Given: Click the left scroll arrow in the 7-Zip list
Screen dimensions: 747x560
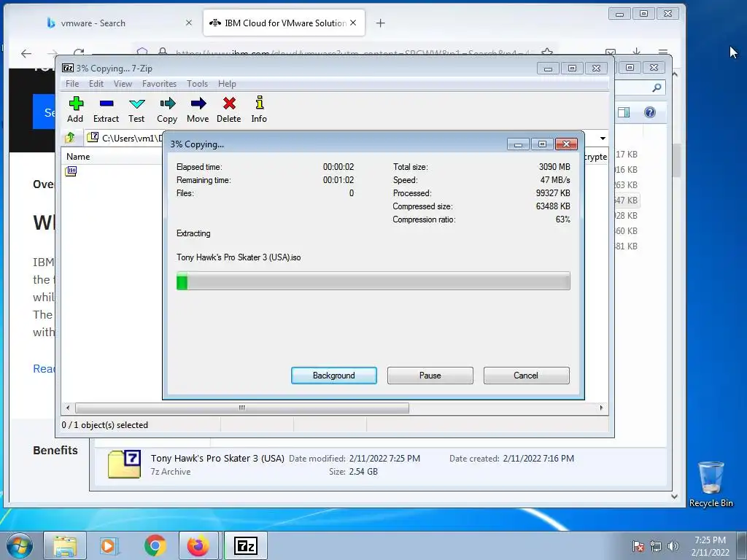Looking at the screenshot, I should [x=68, y=408].
